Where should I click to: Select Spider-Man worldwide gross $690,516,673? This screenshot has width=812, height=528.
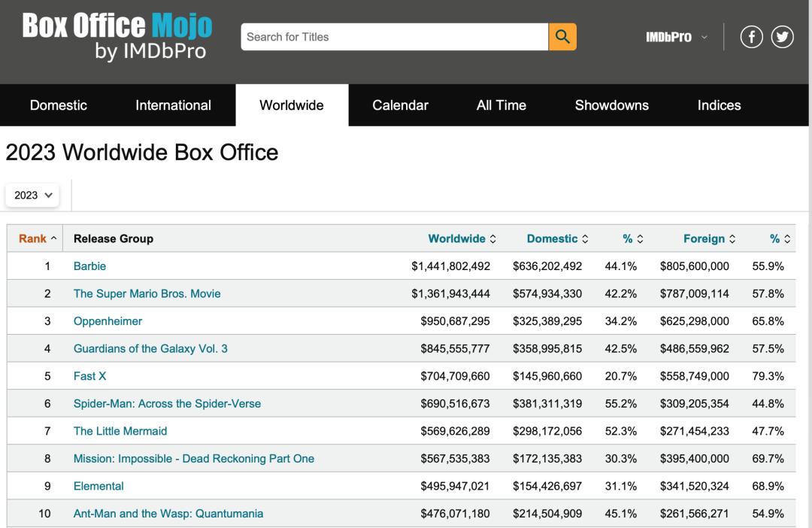455,404
